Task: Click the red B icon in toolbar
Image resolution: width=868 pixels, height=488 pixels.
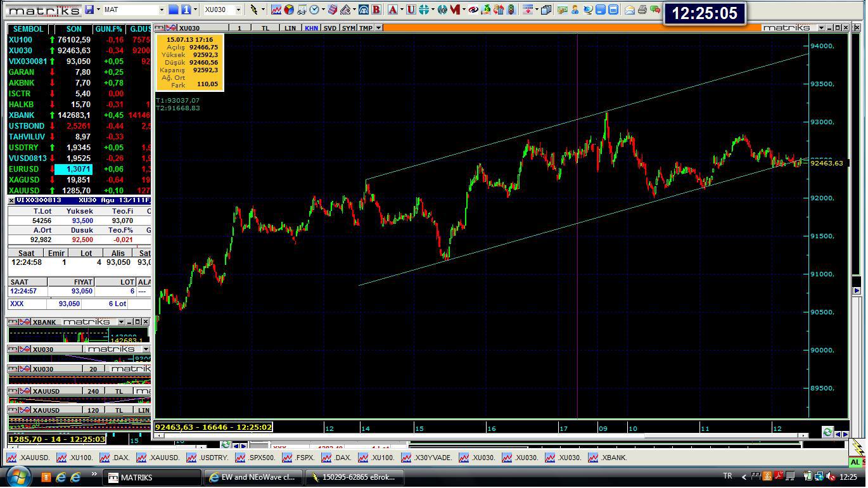Action: (x=376, y=10)
